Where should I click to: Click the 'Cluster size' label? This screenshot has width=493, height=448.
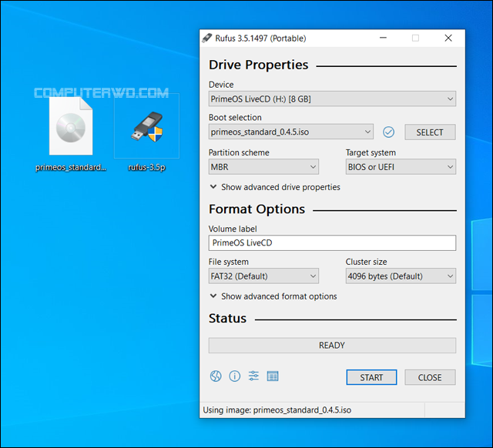[x=367, y=262]
